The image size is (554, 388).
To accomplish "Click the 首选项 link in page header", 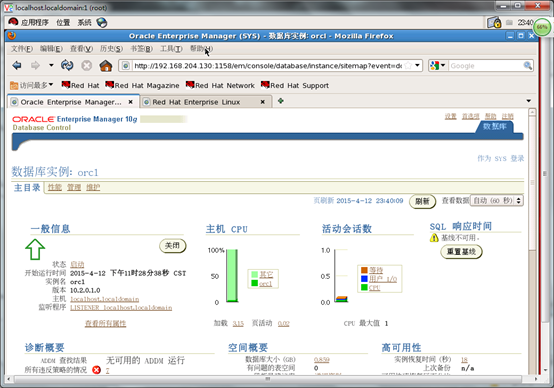I will point(471,116).
